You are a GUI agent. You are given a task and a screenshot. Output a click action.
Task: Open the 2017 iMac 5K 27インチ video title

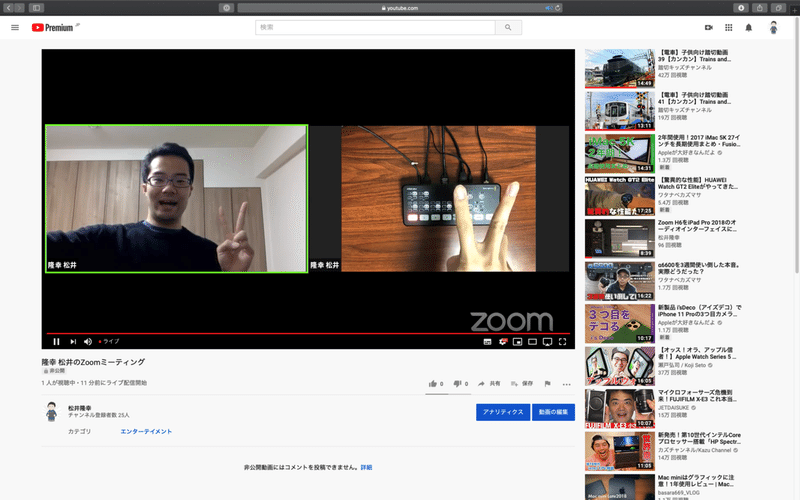point(698,141)
